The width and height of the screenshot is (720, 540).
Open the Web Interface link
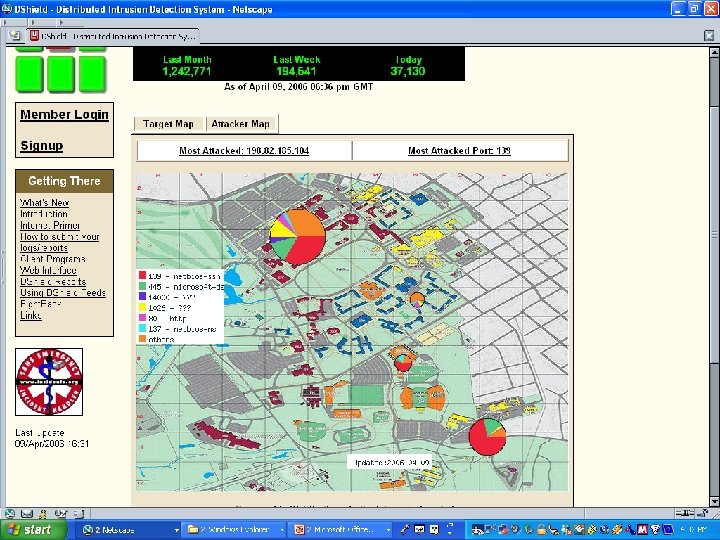point(48,270)
